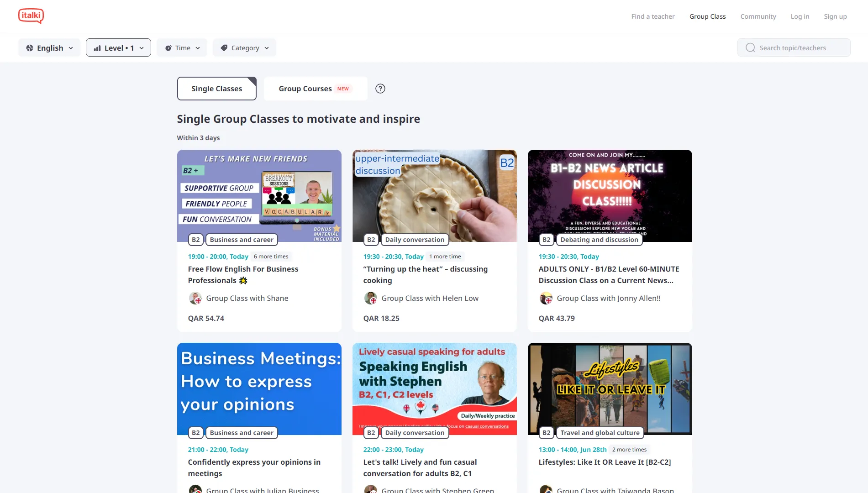Image resolution: width=868 pixels, height=493 pixels.
Task: Open the upper-intermediate discussion pie thumbnail
Action: tap(435, 196)
